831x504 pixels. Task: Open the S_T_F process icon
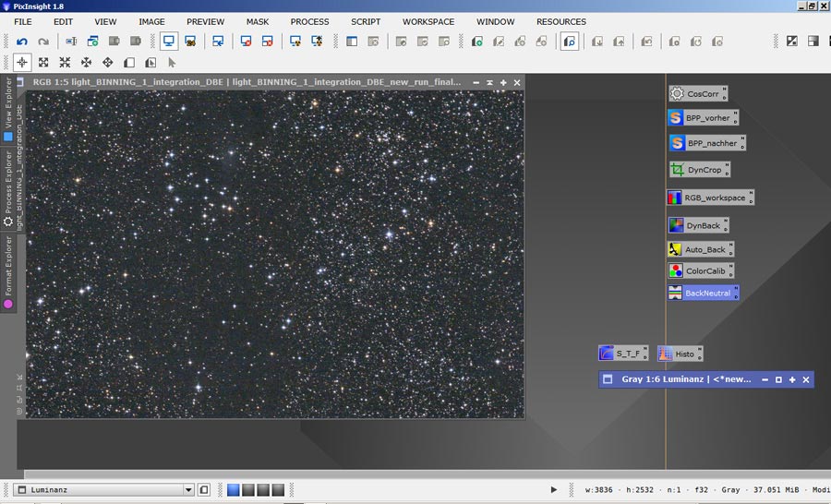623,354
